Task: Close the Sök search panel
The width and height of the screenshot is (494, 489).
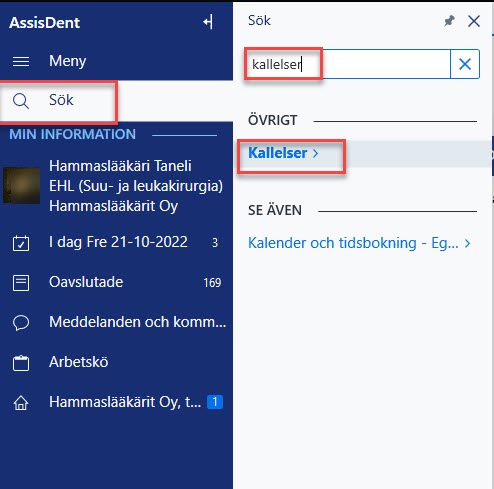Action: [474, 21]
